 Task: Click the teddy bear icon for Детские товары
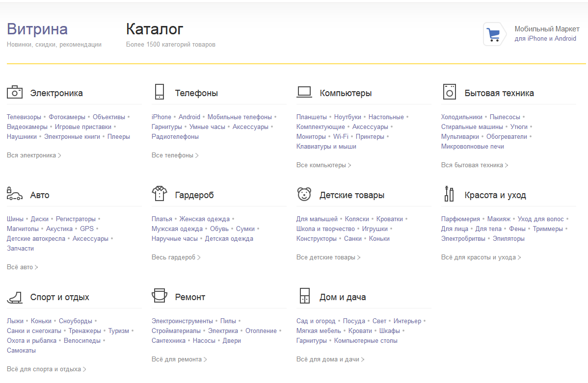click(304, 194)
